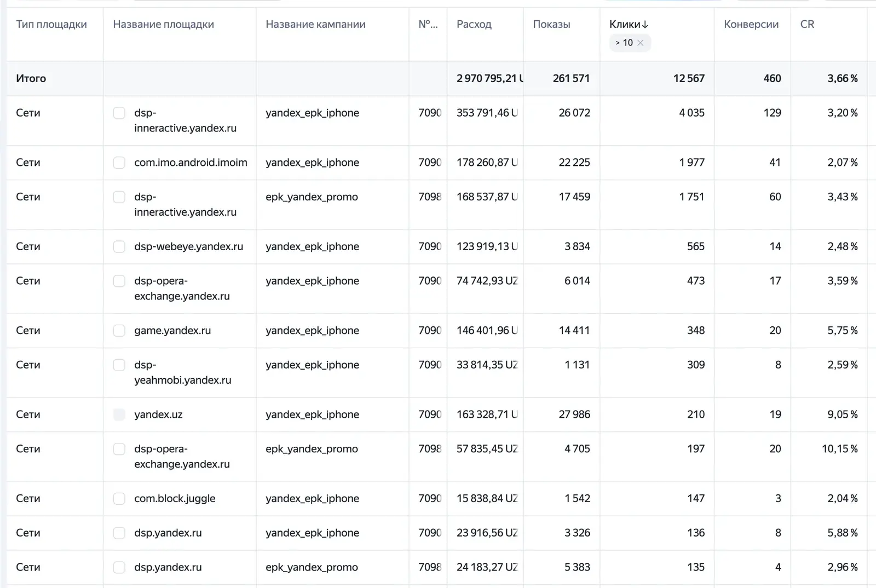
Task: Click the Тип площадки column header
Action: tap(51, 25)
